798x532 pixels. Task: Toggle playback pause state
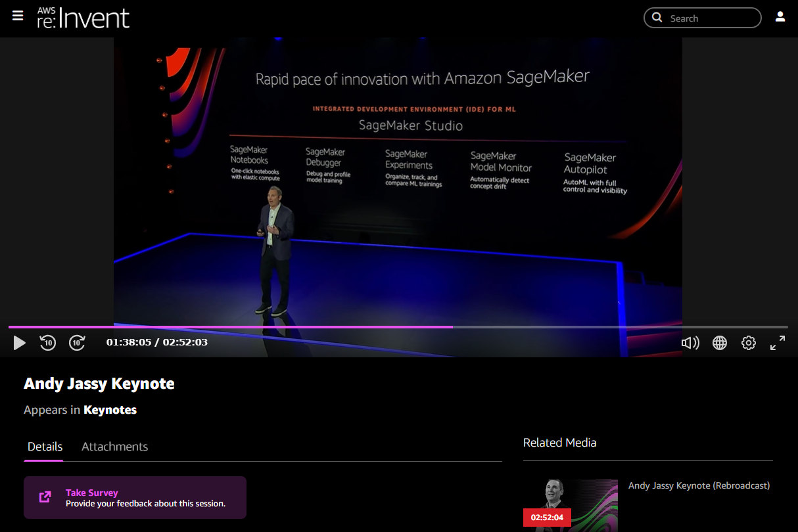(x=19, y=342)
